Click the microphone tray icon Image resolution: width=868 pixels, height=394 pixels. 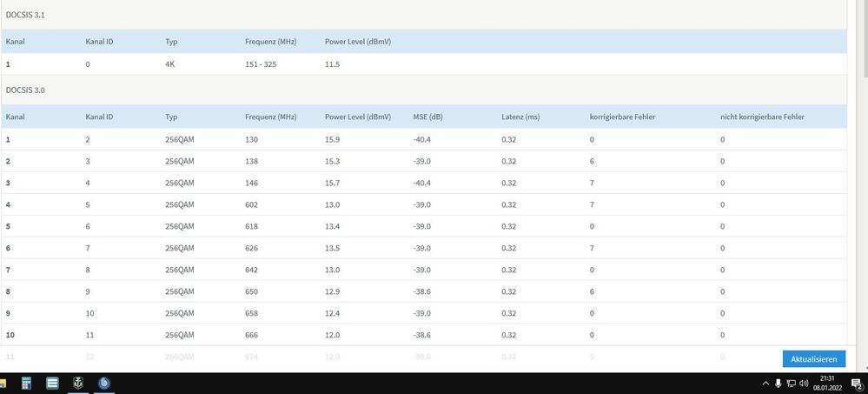[778, 383]
